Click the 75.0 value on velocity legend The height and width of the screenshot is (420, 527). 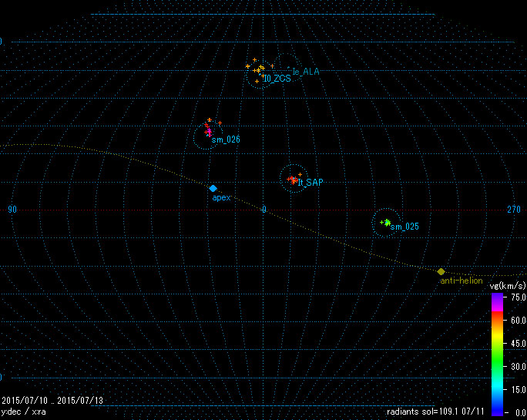[x=516, y=297]
